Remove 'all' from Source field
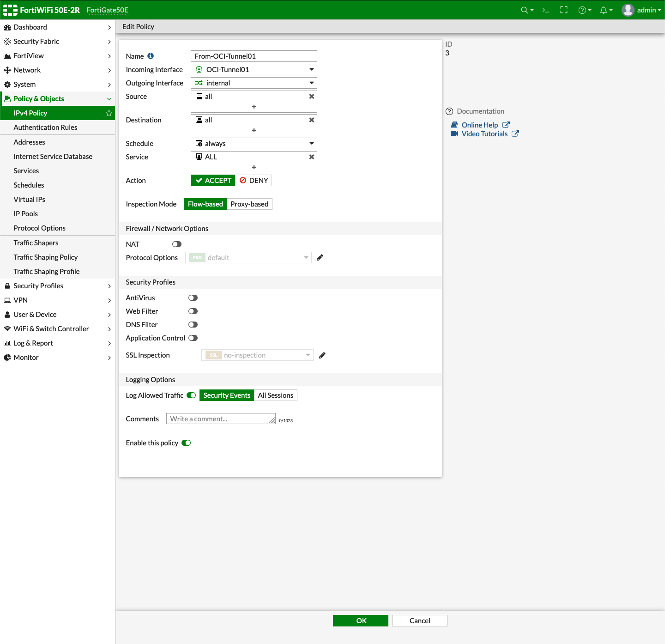665x644 pixels. [x=312, y=97]
